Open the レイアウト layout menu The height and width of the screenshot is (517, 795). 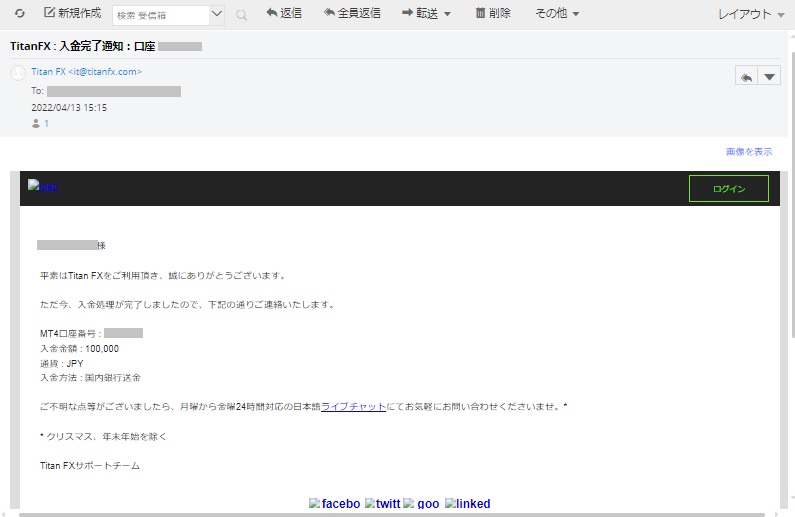pyautogui.click(x=751, y=14)
